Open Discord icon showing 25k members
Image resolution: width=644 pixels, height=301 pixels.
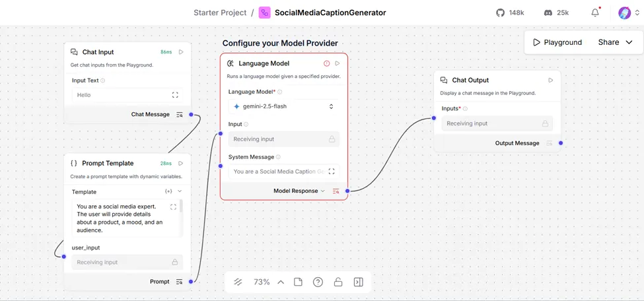coord(548,13)
